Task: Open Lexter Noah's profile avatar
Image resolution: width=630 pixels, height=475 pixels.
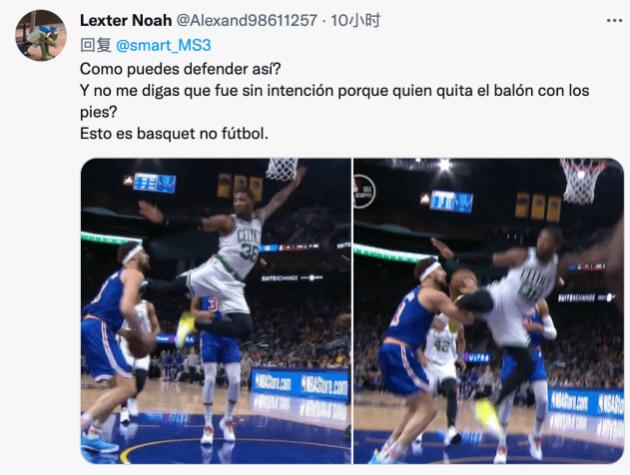Action: pos(41,35)
